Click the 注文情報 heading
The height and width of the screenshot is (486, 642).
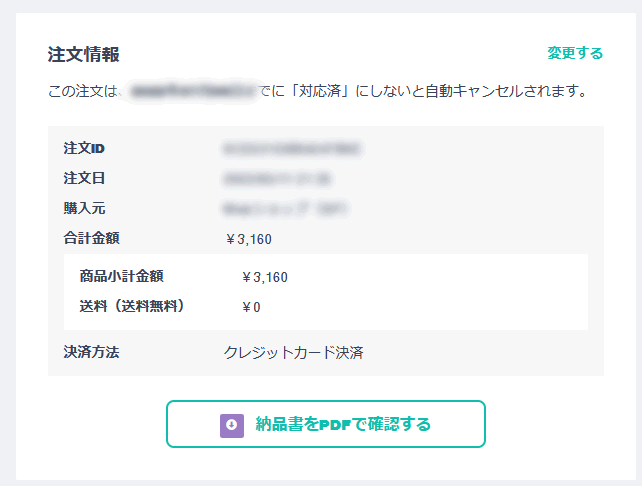pos(84,54)
